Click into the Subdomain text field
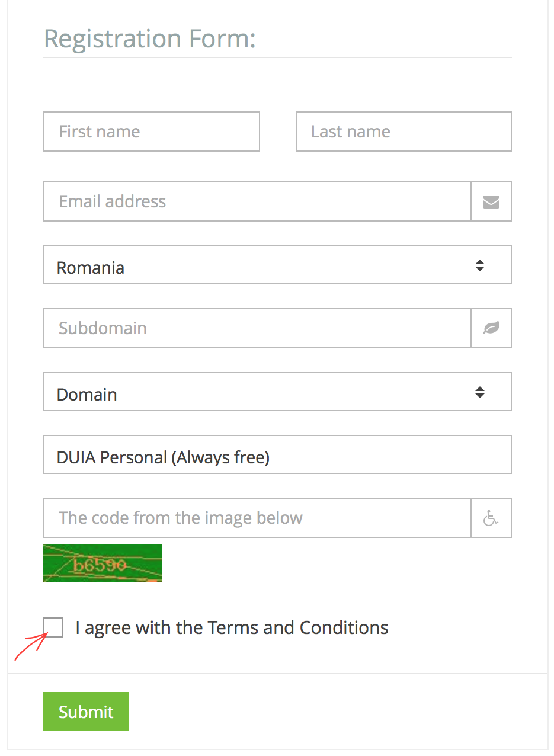The width and height of the screenshot is (554, 756). tap(257, 328)
